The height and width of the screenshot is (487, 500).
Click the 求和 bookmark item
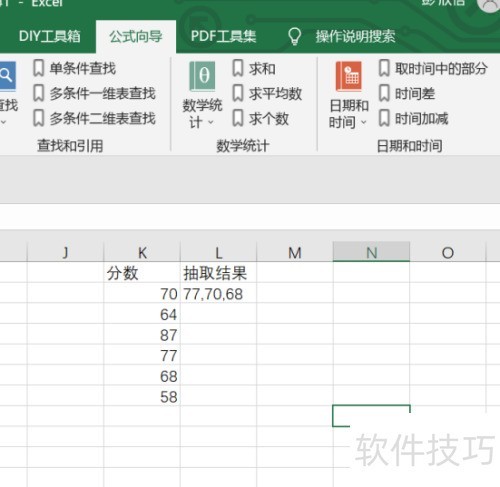click(x=254, y=68)
